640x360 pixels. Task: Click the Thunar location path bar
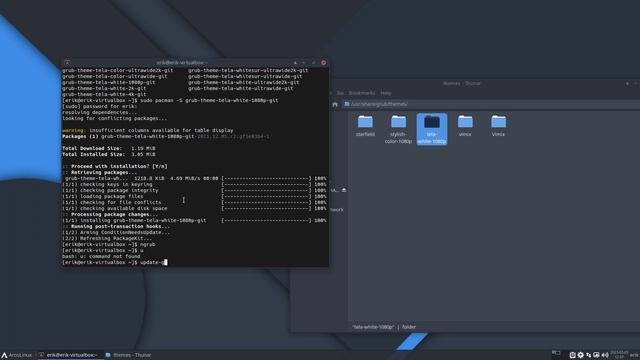click(x=490, y=104)
